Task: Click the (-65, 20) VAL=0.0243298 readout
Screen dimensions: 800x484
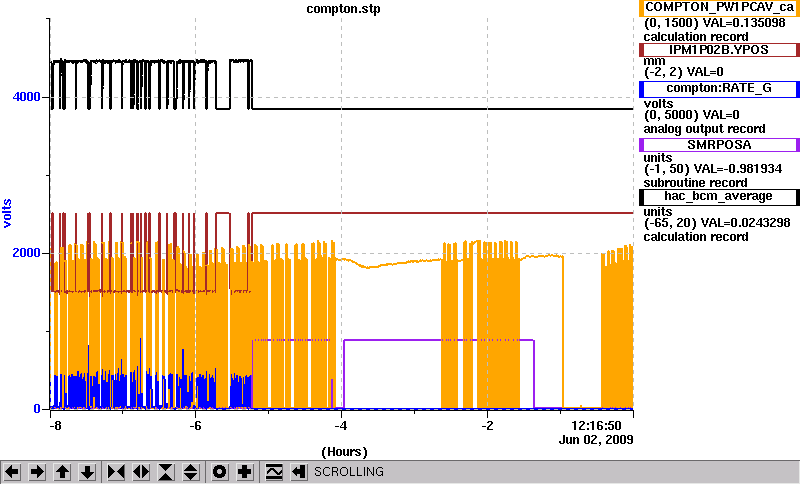Action: click(x=717, y=223)
